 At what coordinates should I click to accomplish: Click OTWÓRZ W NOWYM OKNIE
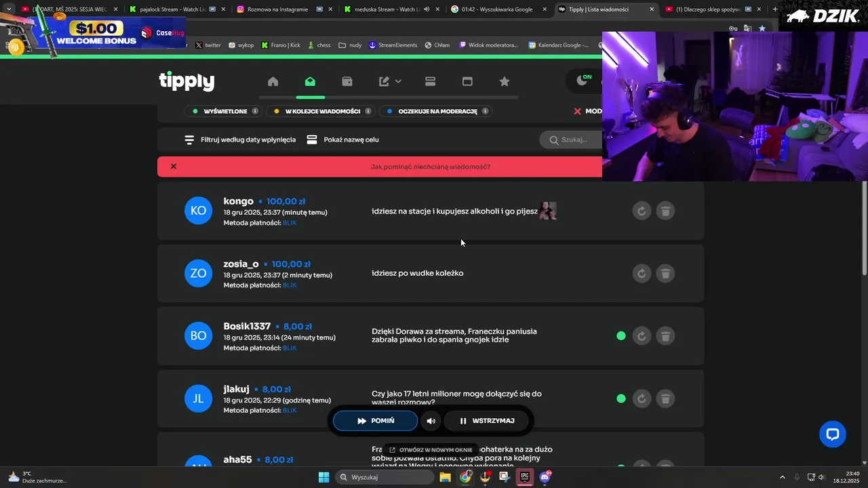431,449
